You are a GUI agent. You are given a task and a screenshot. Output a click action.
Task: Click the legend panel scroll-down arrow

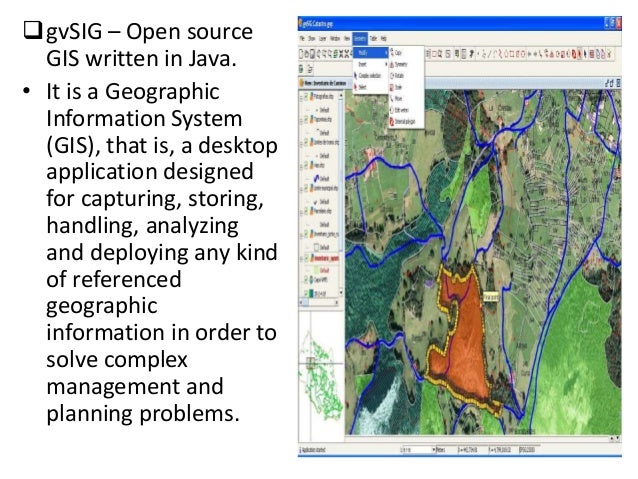(x=341, y=293)
